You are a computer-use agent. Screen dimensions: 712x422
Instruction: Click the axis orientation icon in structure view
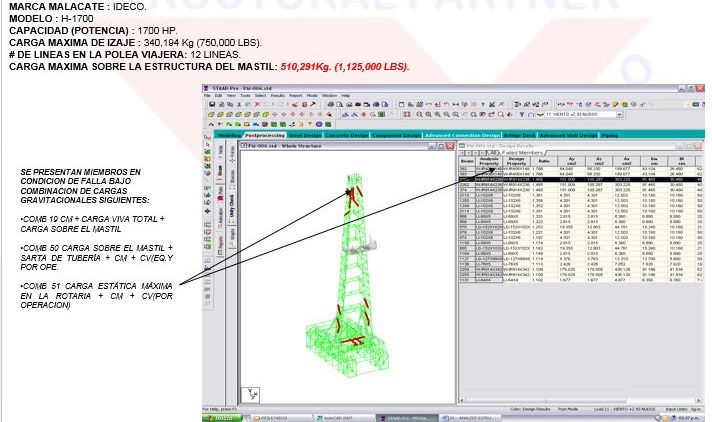tap(251, 394)
